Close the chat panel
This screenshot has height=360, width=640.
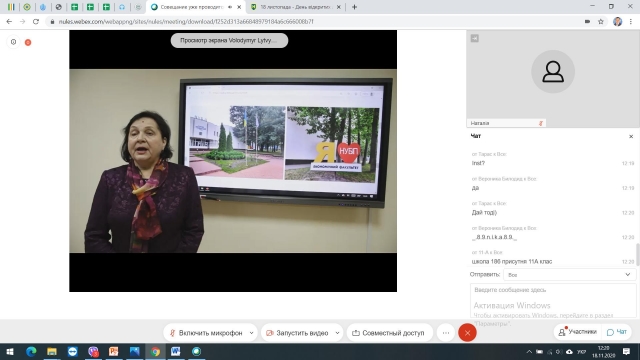(631, 136)
